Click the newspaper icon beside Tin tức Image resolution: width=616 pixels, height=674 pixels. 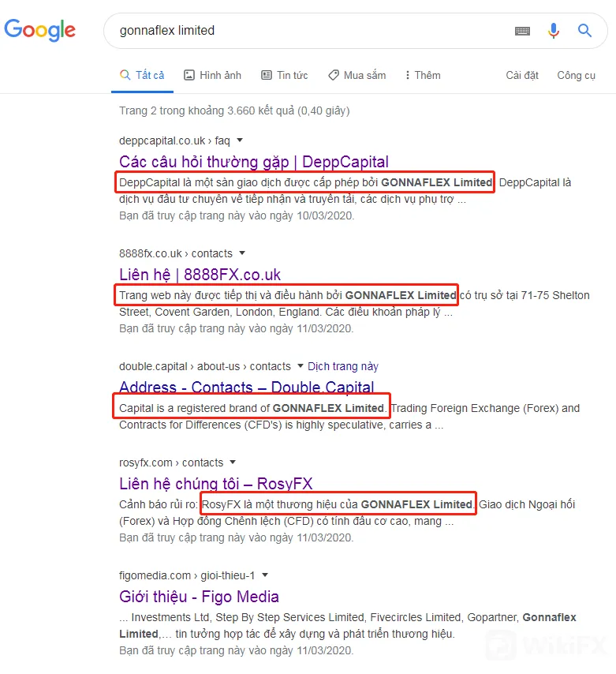[267, 75]
